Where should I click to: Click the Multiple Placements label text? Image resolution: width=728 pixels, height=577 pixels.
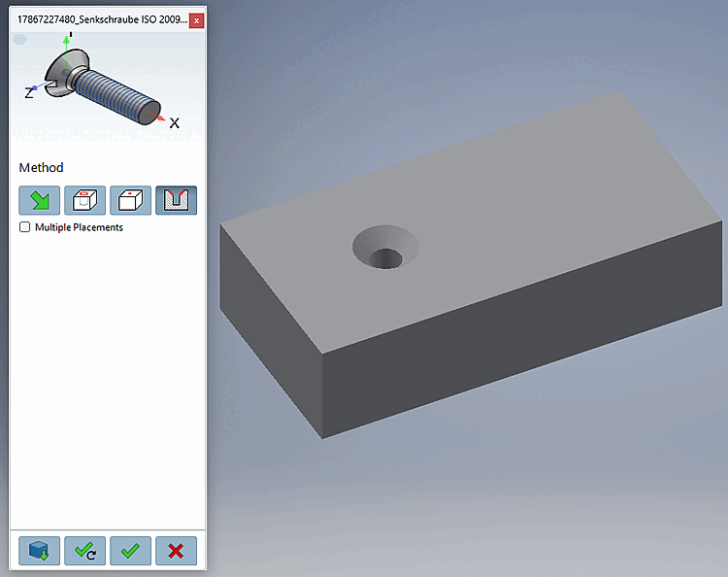[79, 227]
